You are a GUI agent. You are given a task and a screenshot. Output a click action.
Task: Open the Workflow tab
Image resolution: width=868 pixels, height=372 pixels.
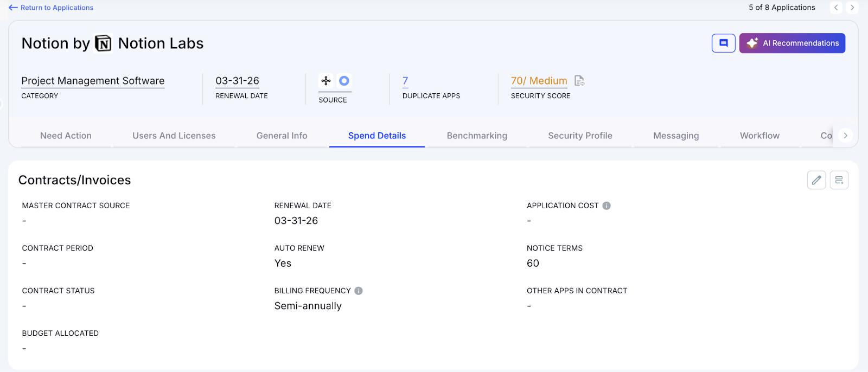[x=759, y=136]
